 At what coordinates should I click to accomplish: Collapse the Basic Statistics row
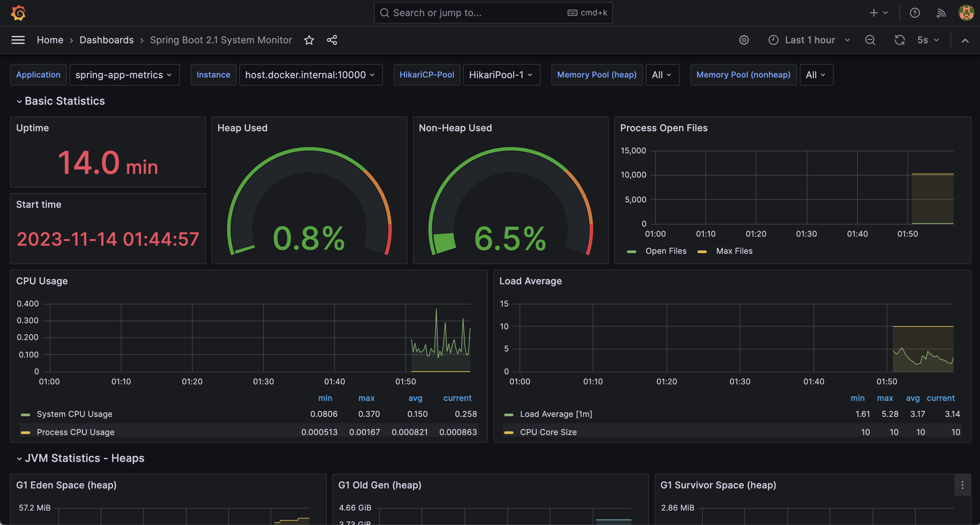pyautogui.click(x=61, y=101)
